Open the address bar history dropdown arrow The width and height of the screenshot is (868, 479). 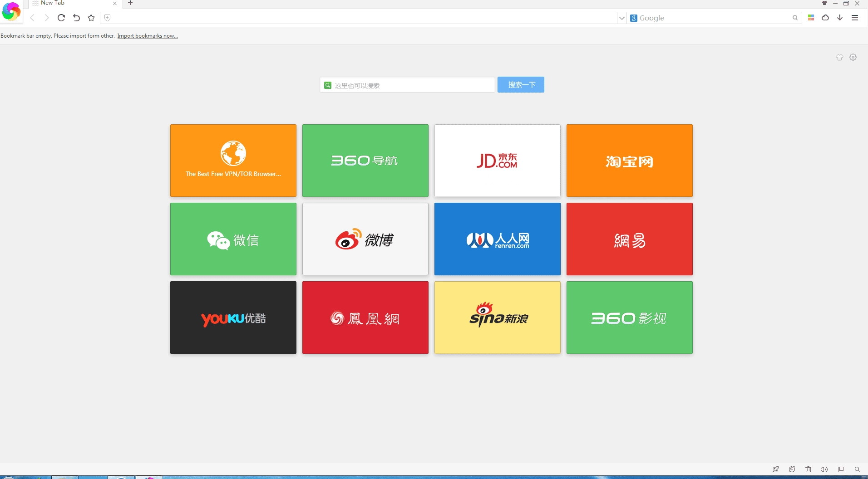(621, 18)
